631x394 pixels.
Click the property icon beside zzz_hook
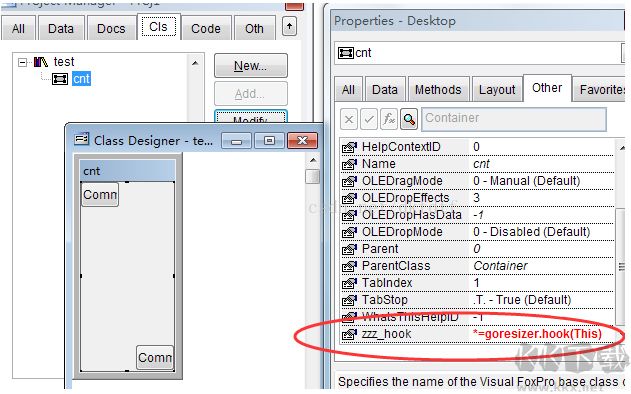[349, 335]
